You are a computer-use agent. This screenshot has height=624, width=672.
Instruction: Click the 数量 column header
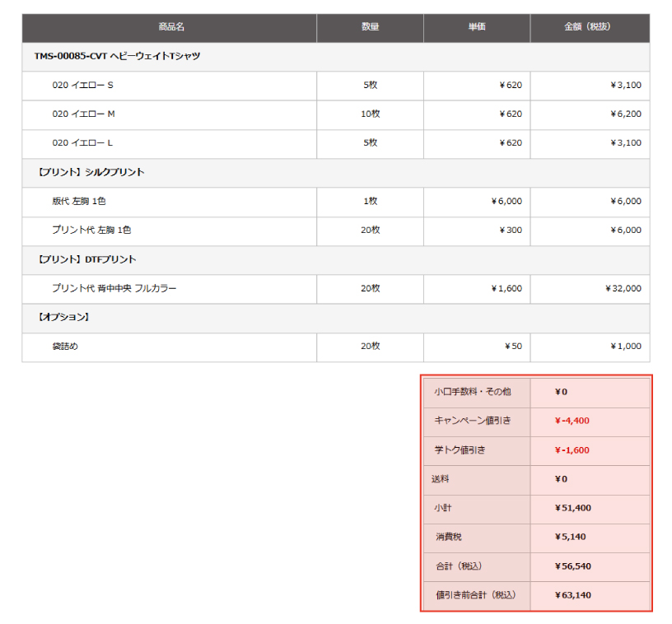[370, 27]
